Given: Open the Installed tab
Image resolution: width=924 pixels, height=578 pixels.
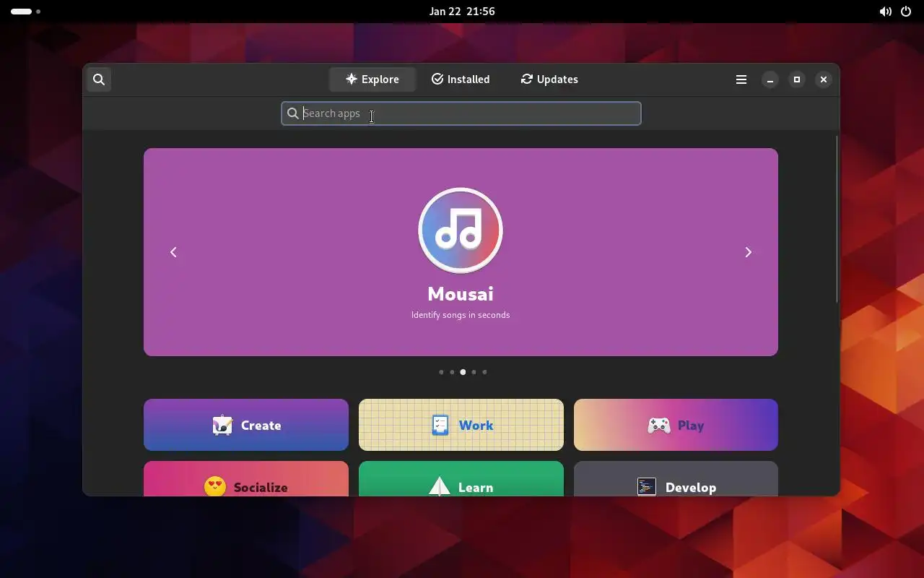Looking at the screenshot, I should pos(461,79).
